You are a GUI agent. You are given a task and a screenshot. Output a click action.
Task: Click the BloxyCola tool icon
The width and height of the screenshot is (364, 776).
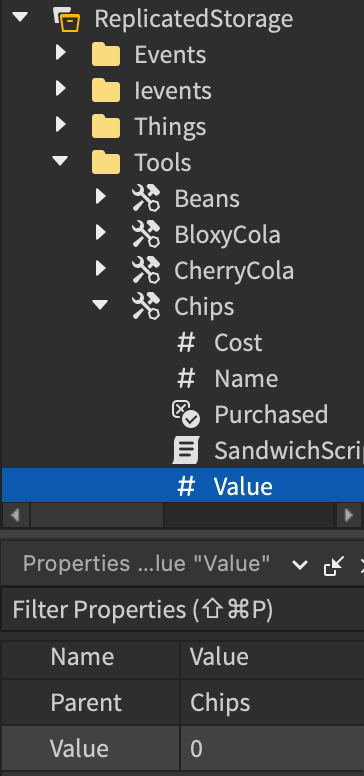(x=146, y=235)
